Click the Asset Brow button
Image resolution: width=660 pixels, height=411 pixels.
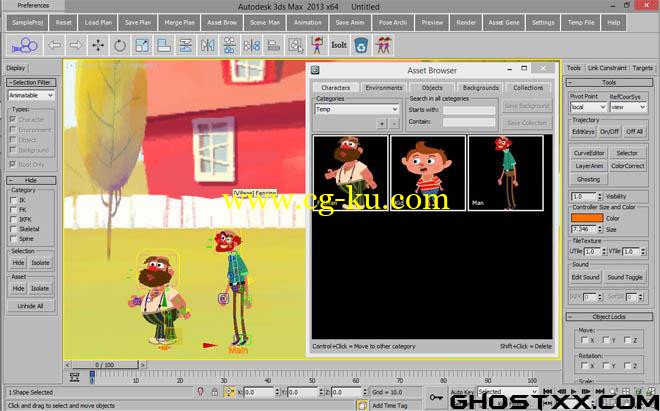pyautogui.click(x=222, y=23)
